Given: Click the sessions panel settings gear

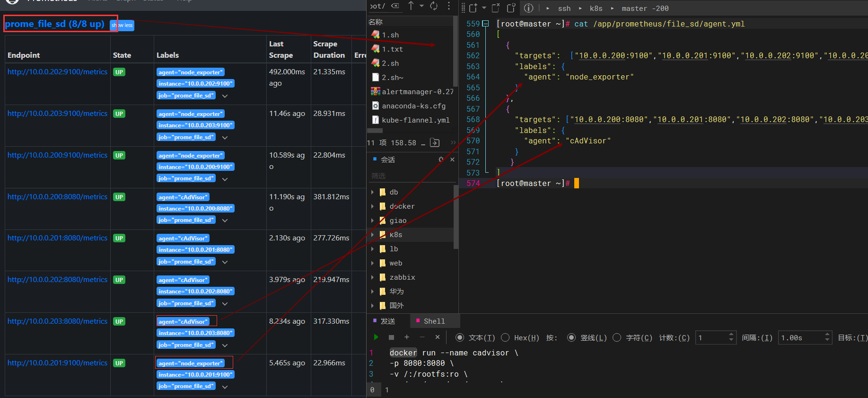Looking at the screenshot, I should point(441,159).
